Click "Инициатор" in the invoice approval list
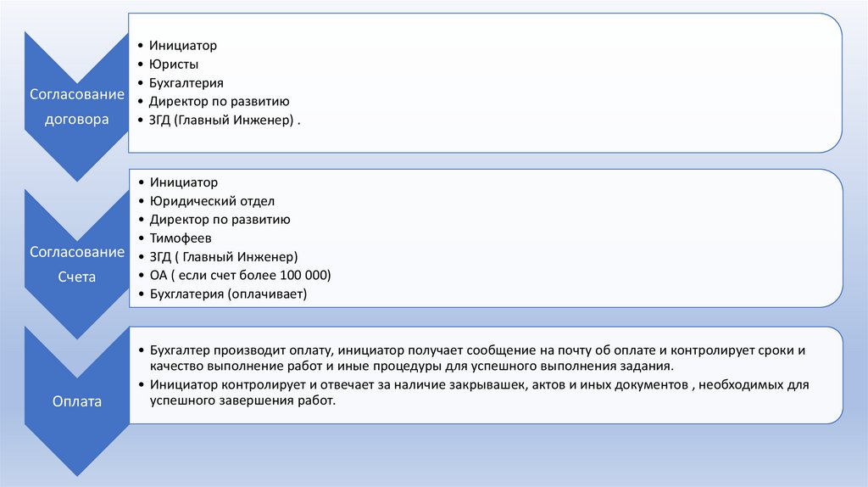 pos(183,182)
